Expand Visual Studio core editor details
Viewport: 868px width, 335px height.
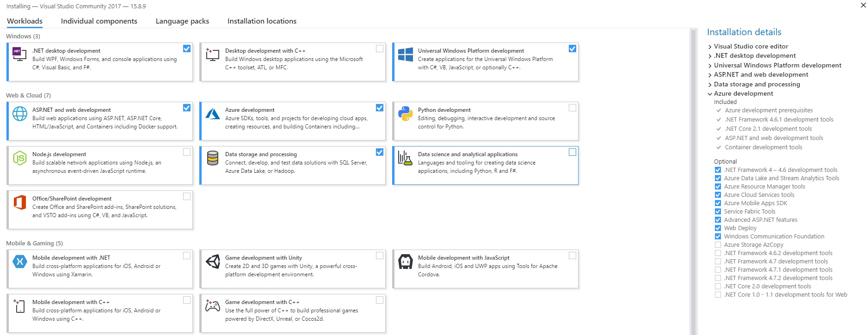point(710,47)
